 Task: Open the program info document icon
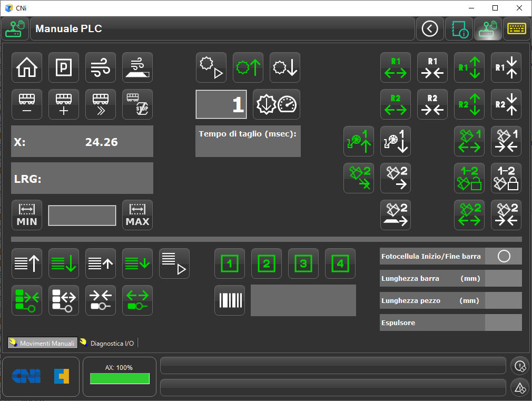pos(459,28)
